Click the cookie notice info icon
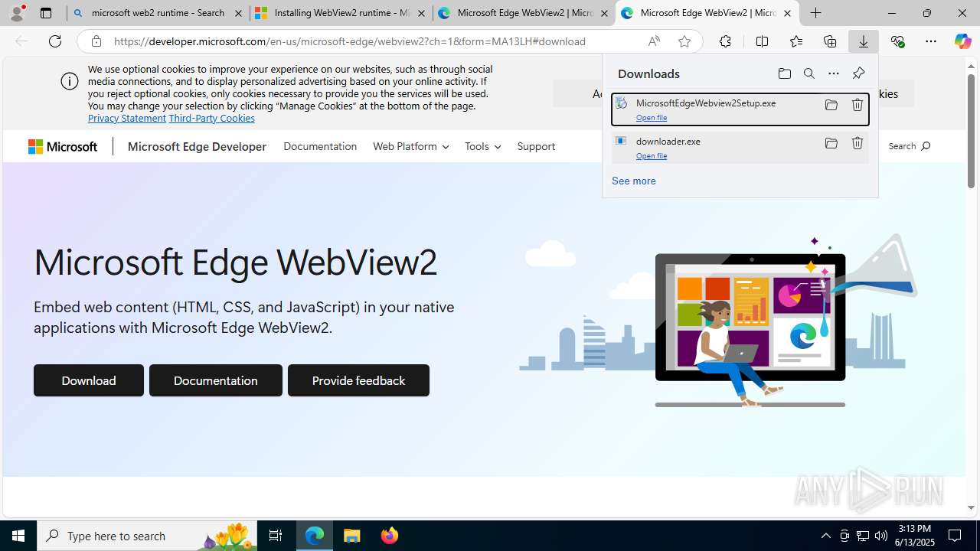The height and width of the screenshot is (551, 980). pyautogui.click(x=70, y=81)
